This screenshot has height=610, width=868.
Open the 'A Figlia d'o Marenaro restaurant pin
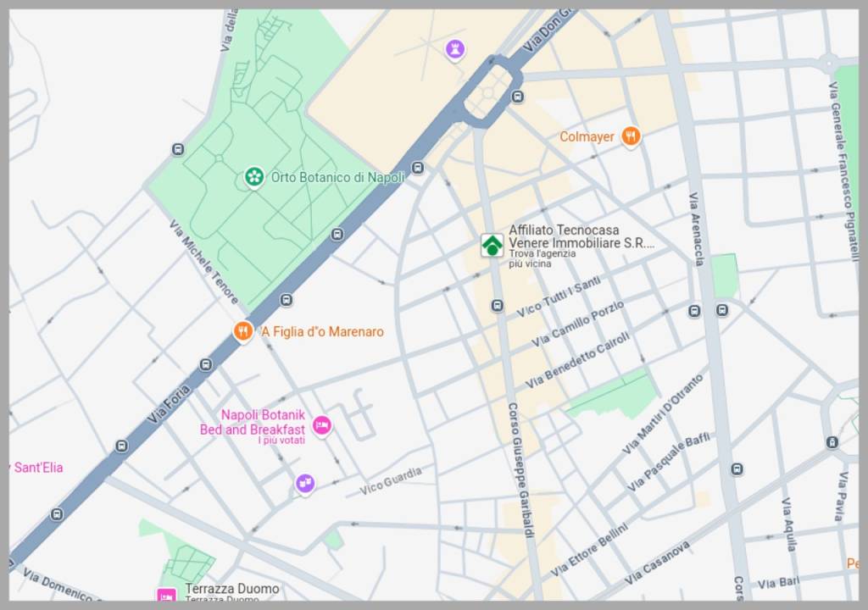click(242, 331)
